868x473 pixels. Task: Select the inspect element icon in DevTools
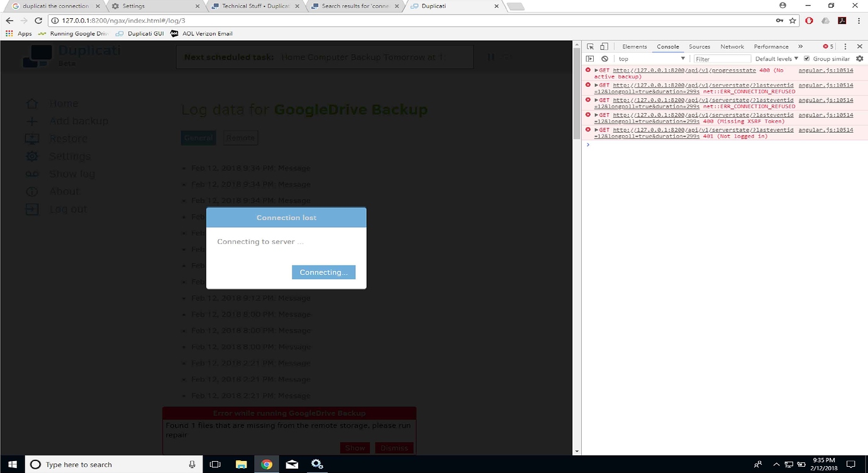(x=589, y=46)
